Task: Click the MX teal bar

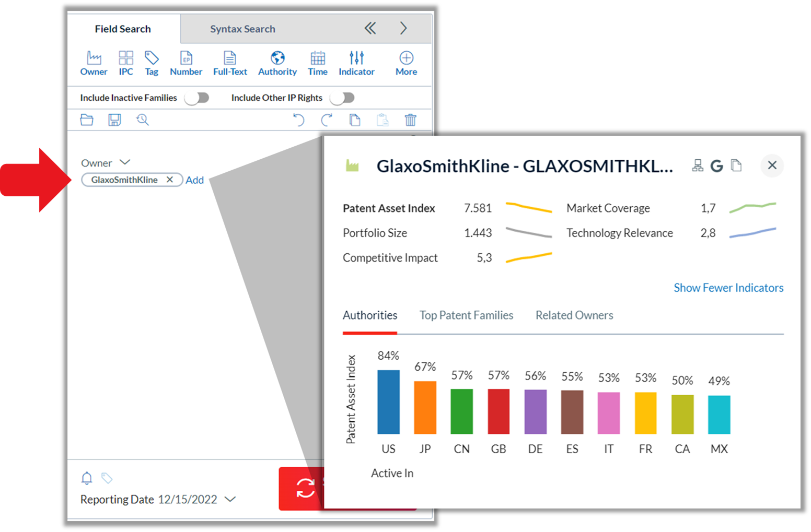Action: (x=719, y=415)
